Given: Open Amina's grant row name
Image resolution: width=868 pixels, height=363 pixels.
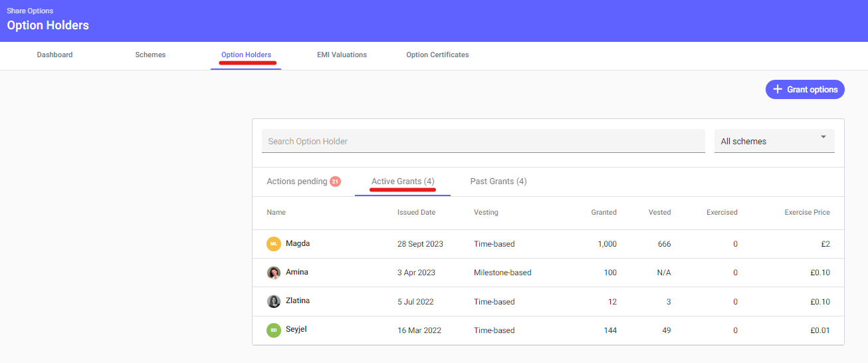Looking at the screenshot, I should click(x=297, y=272).
